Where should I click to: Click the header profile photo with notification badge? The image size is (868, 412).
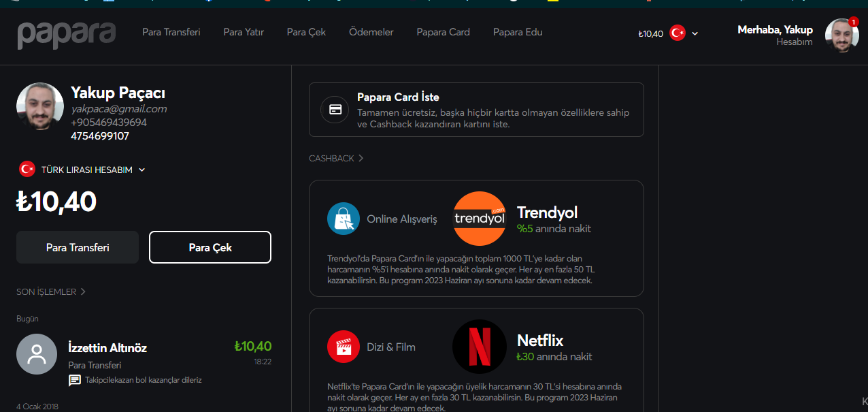click(x=841, y=35)
